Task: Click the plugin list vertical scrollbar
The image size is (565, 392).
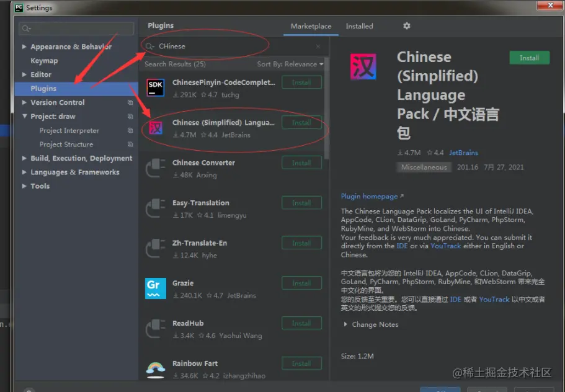Action: point(326,108)
